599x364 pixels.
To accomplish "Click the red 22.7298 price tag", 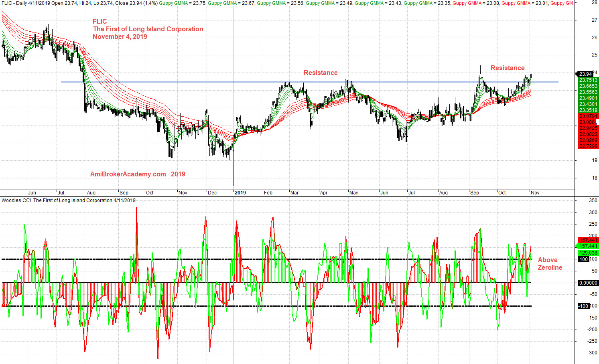I will pyautogui.click(x=588, y=146).
